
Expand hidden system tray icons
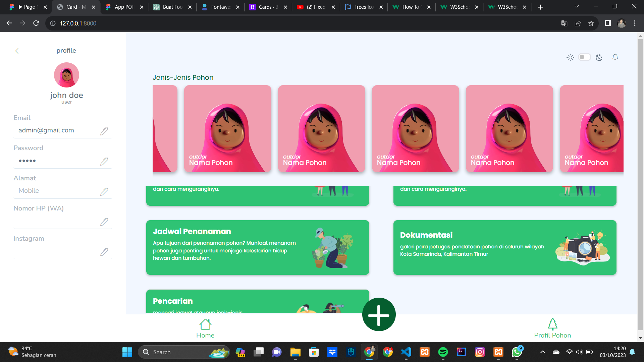click(542, 352)
